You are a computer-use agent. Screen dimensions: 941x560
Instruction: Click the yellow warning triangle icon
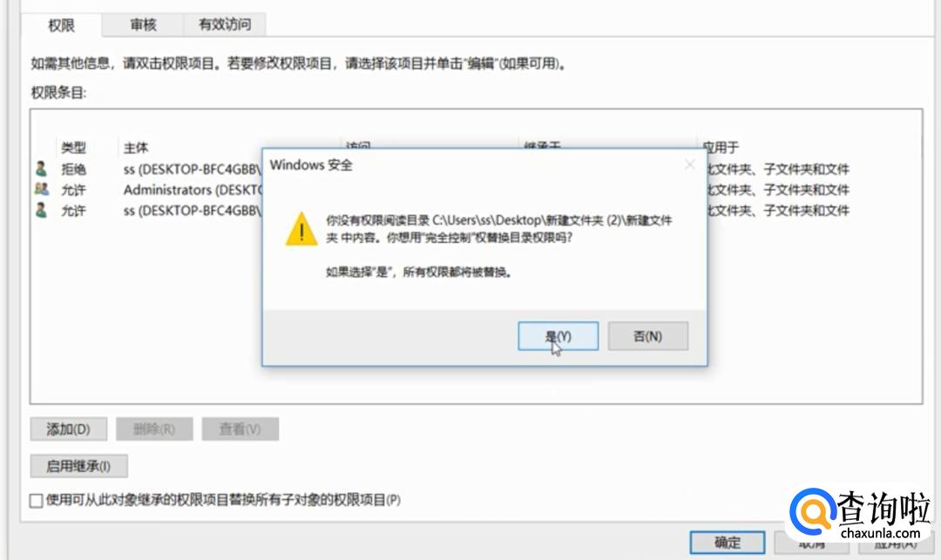[x=301, y=229]
